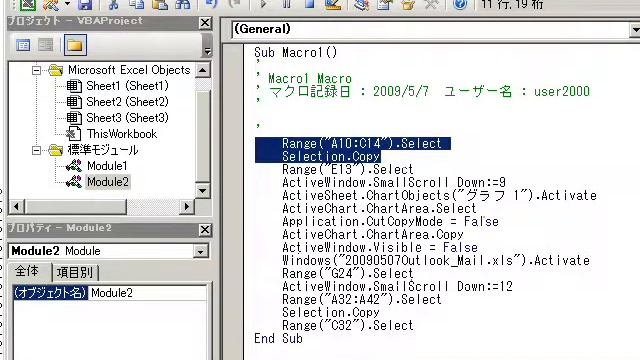Viewport: 640px width, 360px height.
Task: Click the Break pause toolbar icon
Action: pos(287,5)
